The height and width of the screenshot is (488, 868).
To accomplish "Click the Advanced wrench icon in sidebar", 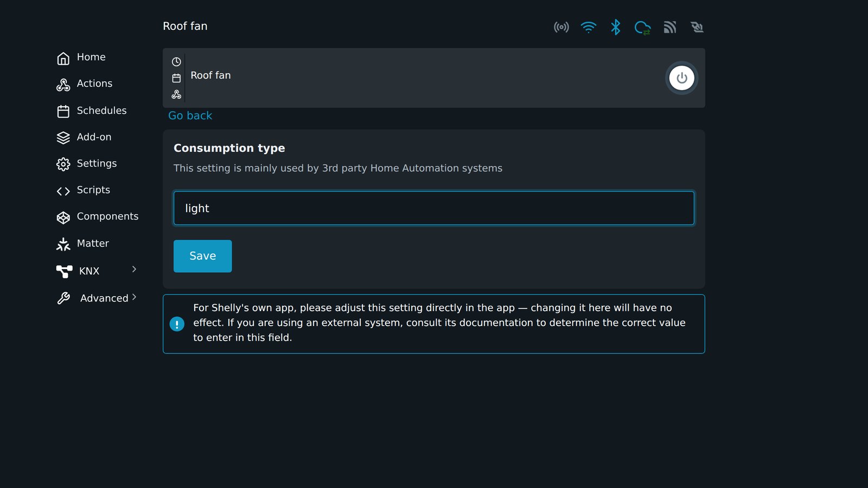I will 64,298.
